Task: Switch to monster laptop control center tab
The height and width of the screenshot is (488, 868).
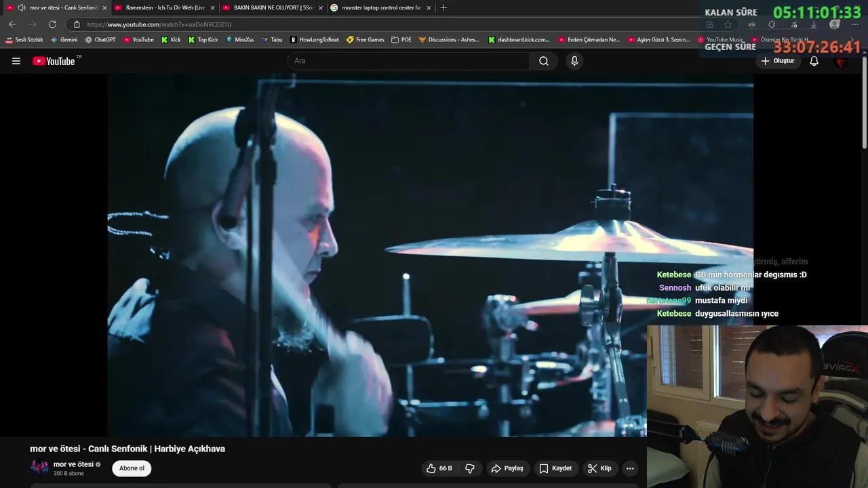Action: pyautogui.click(x=380, y=7)
